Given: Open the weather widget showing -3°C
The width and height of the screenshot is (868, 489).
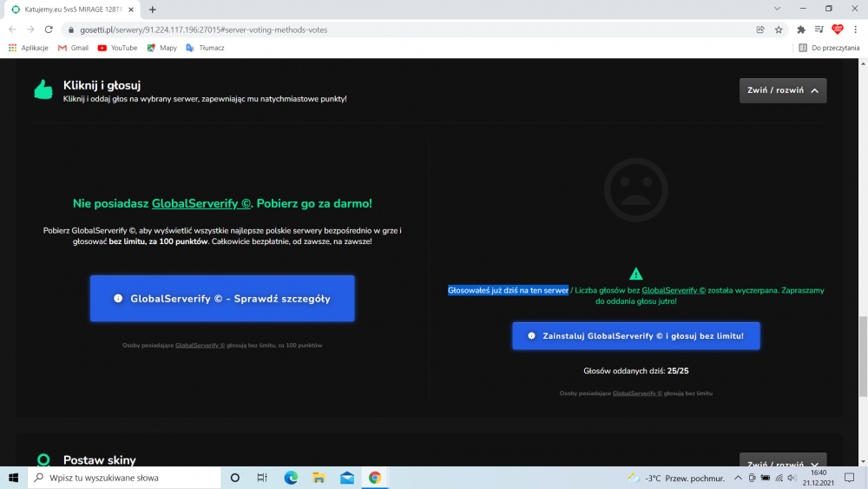Looking at the screenshot, I should point(676,479).
